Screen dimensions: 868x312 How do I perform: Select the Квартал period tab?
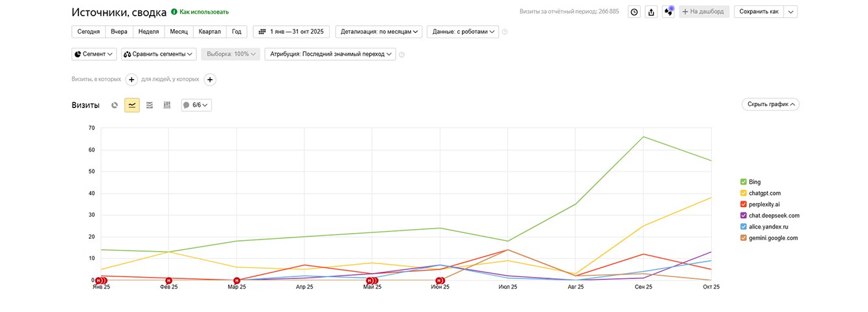pos(209,31)
